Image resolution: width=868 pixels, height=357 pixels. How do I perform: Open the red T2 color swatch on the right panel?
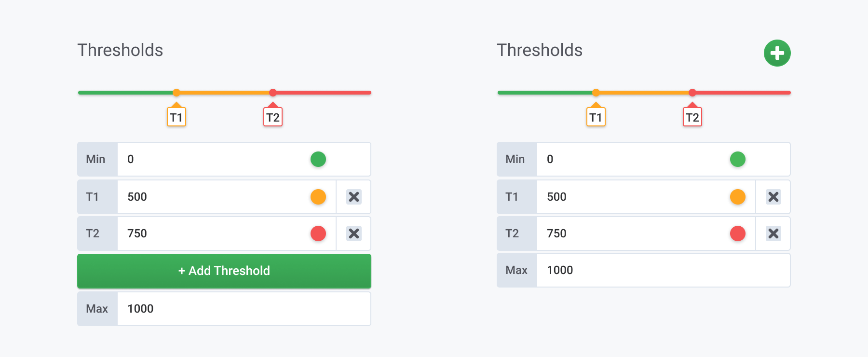pos(737,233)
